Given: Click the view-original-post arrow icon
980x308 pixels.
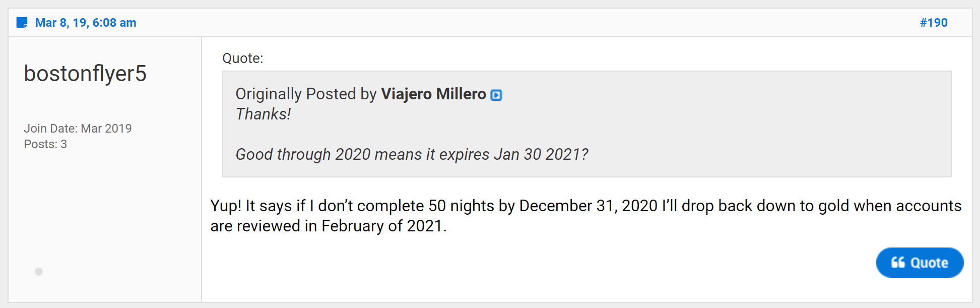Looking at the screenshot, I should coord(496,95).
